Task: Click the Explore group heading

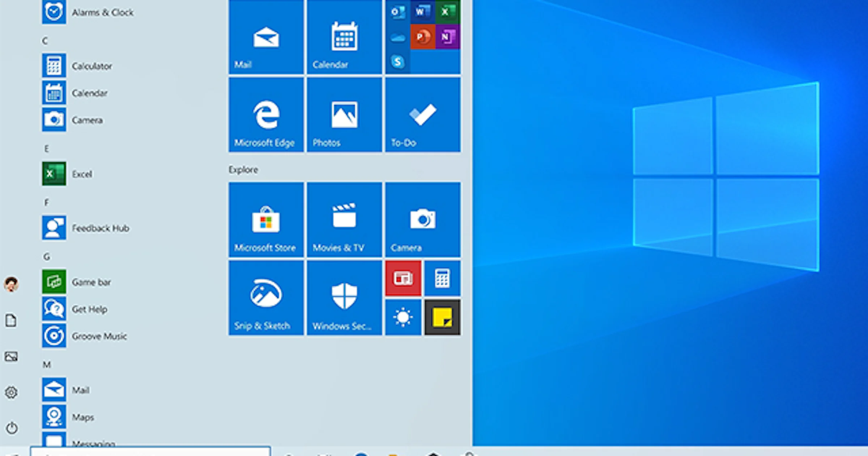Action: click(243, 169)
